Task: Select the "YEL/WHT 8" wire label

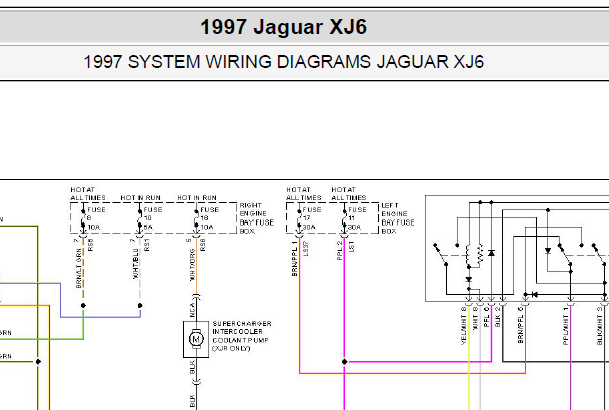Action: [x=463, y=325]
